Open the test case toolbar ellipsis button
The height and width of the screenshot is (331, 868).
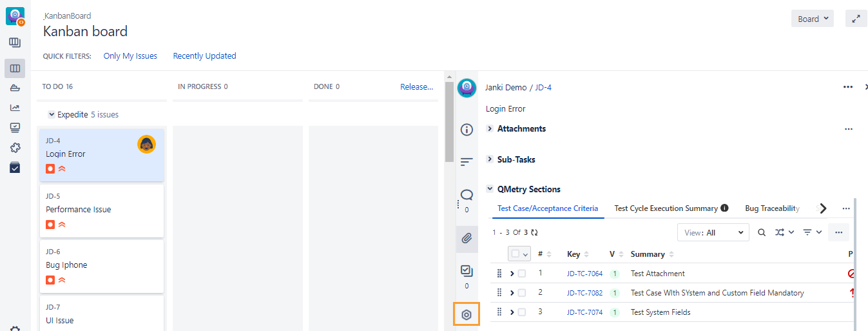838,232
